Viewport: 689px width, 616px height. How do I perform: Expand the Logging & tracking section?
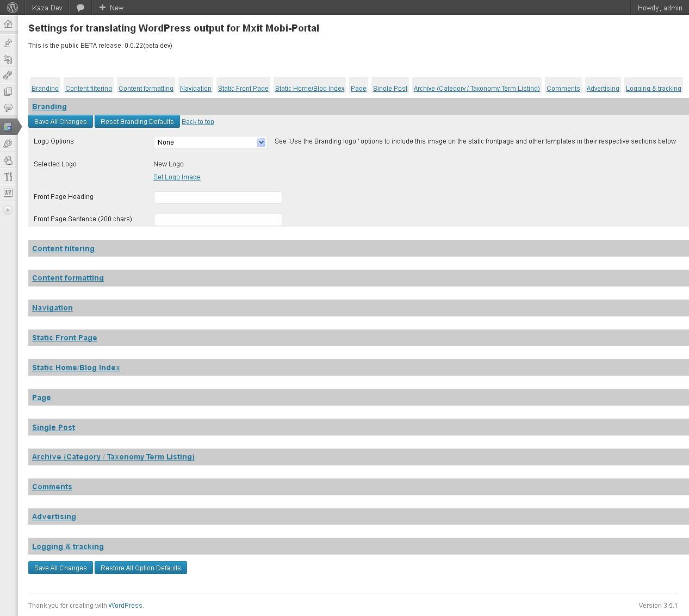(x=68, y=546)
